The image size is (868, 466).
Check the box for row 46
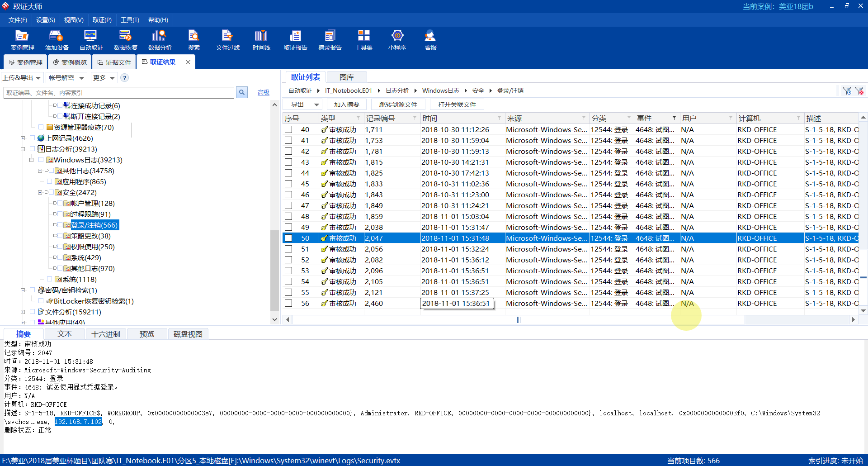[288, 195]
